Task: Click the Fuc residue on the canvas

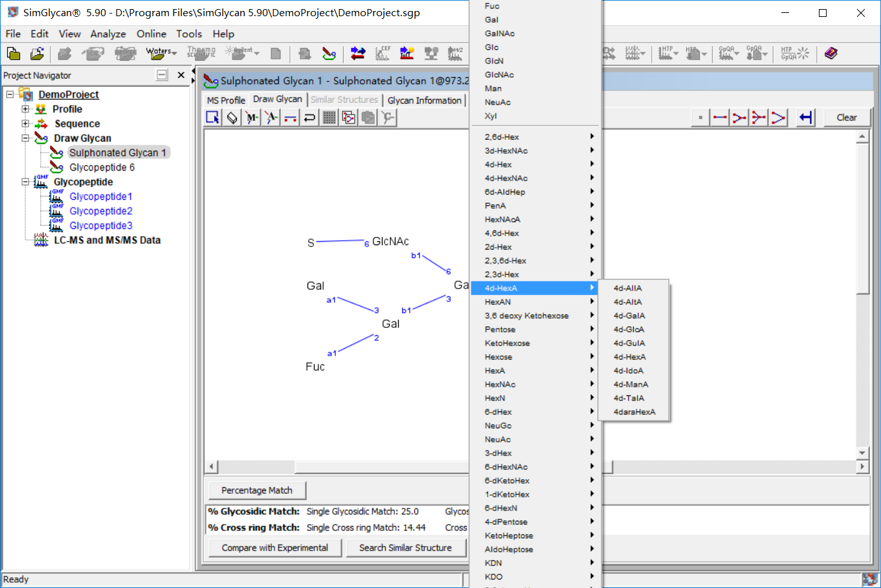Action: (315, 367)
